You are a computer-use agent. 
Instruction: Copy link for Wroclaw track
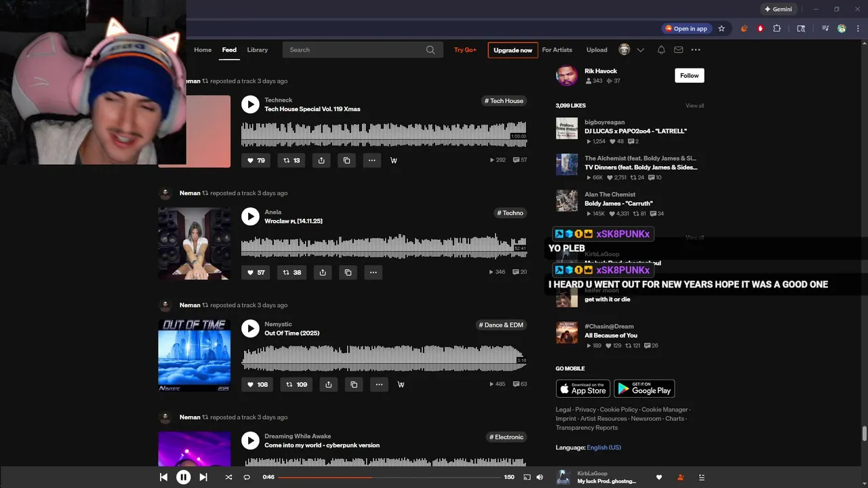[348, 272]
